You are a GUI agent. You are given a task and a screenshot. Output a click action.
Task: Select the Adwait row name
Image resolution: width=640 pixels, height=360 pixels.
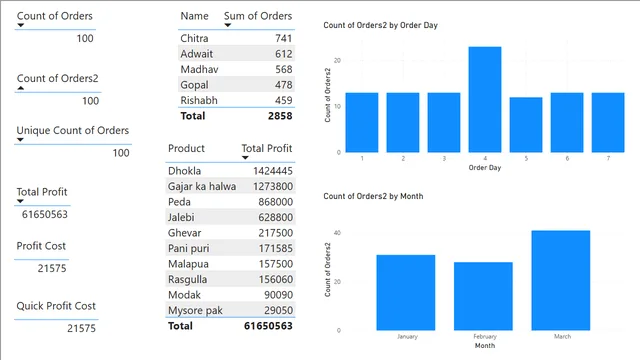(197, 54)
